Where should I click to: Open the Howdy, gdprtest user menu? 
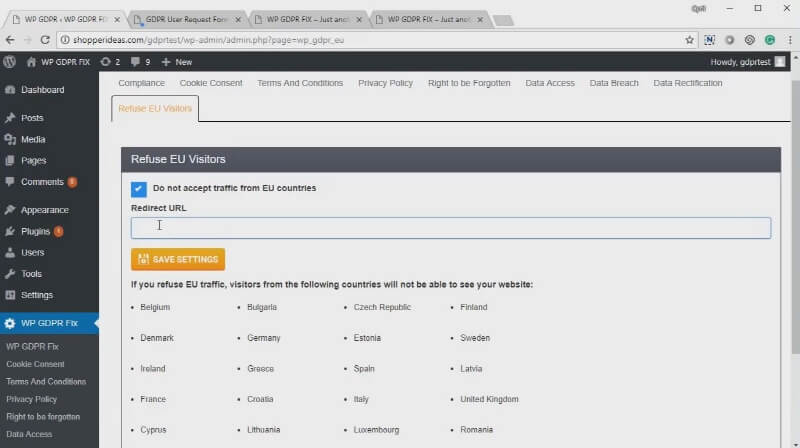(x=747, y=62)
